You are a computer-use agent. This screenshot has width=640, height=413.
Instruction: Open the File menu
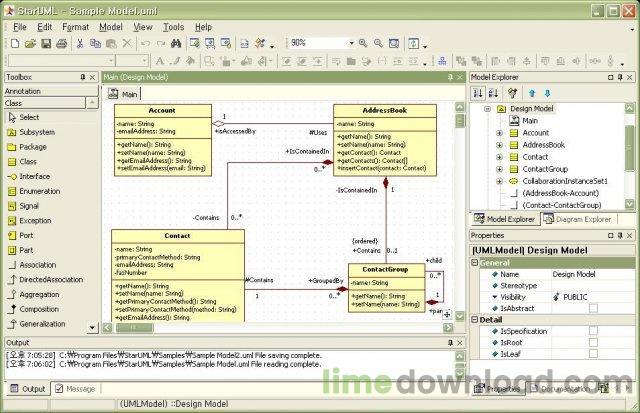(20, 27)
